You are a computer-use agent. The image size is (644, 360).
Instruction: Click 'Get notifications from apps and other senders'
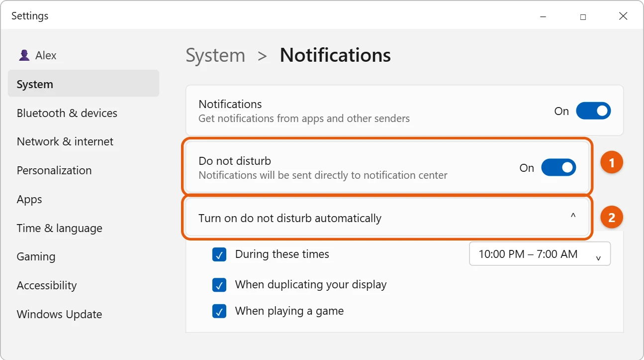tap(304, 119)
